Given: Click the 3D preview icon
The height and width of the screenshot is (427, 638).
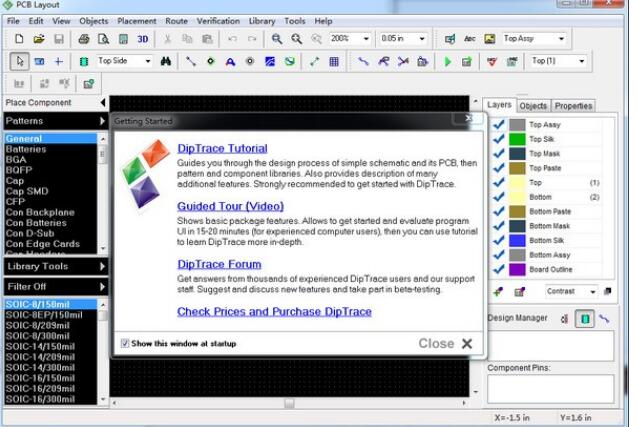Looking at the screenshot, I should 143,38.
